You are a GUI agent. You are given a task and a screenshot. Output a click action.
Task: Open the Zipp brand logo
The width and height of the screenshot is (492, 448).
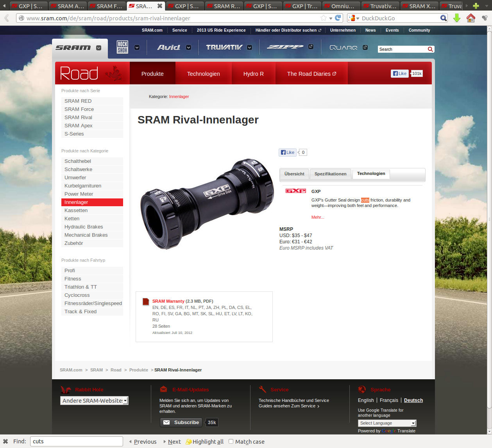pos(285,47)
